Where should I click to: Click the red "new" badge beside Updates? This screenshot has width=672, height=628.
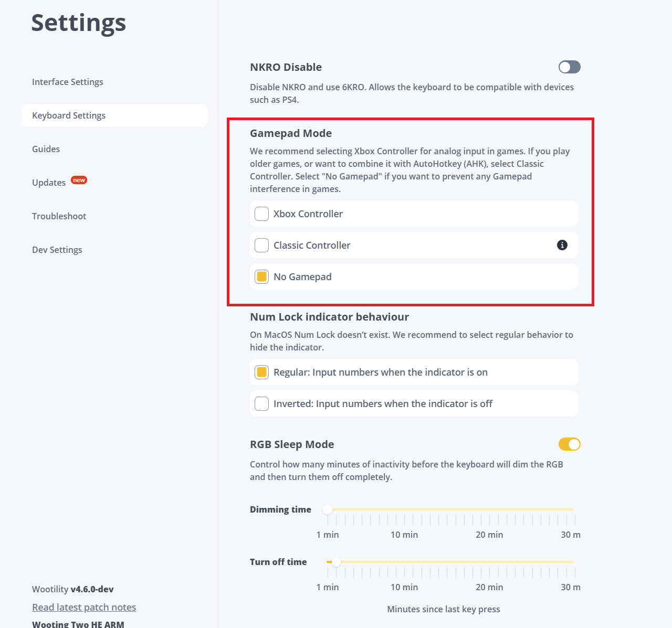coord(79,180)
